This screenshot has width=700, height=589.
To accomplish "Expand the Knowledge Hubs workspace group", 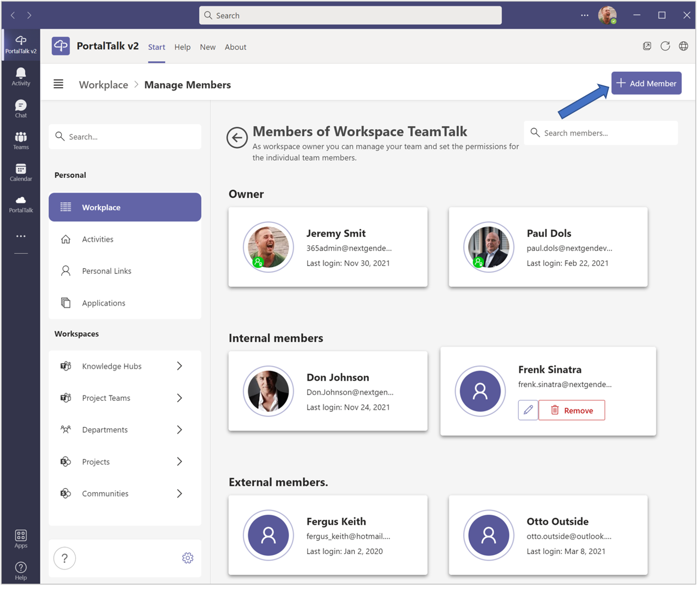I will [x=179, y=367].
